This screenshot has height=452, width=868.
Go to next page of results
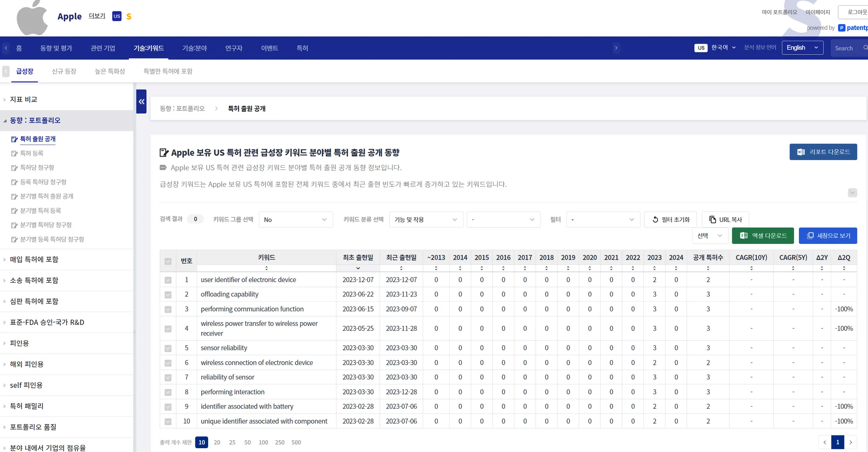tap(851, 442)
